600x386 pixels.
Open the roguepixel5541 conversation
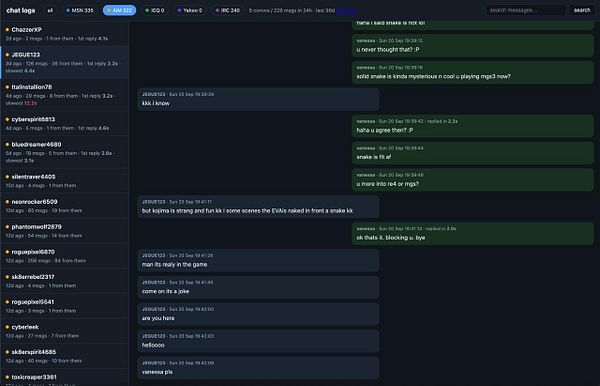[x=64, y=306]
